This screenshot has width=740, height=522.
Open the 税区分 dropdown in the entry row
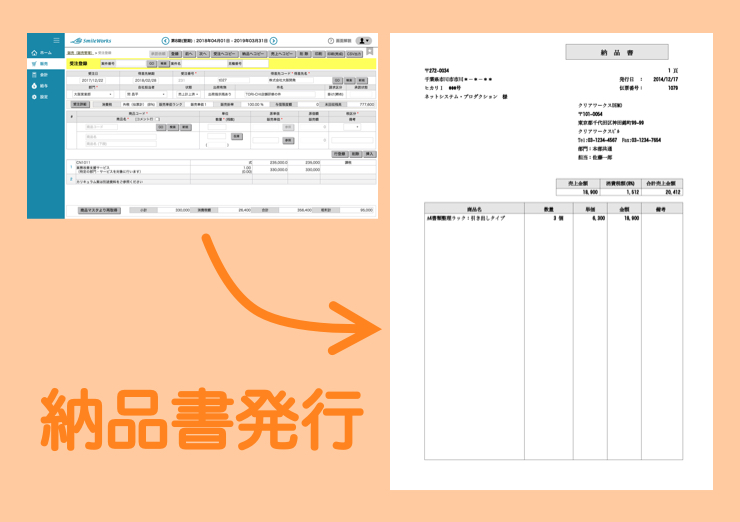pyautogui.click(x=352, y=127)
